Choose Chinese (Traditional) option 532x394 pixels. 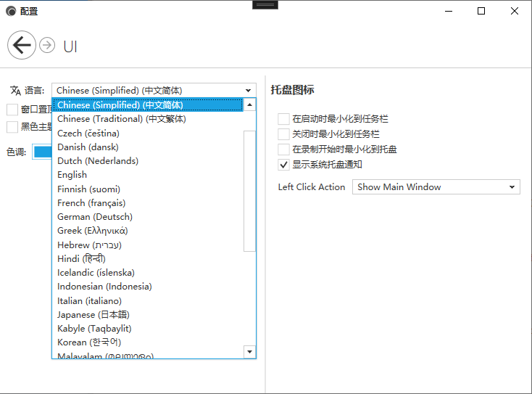(121, 119)
